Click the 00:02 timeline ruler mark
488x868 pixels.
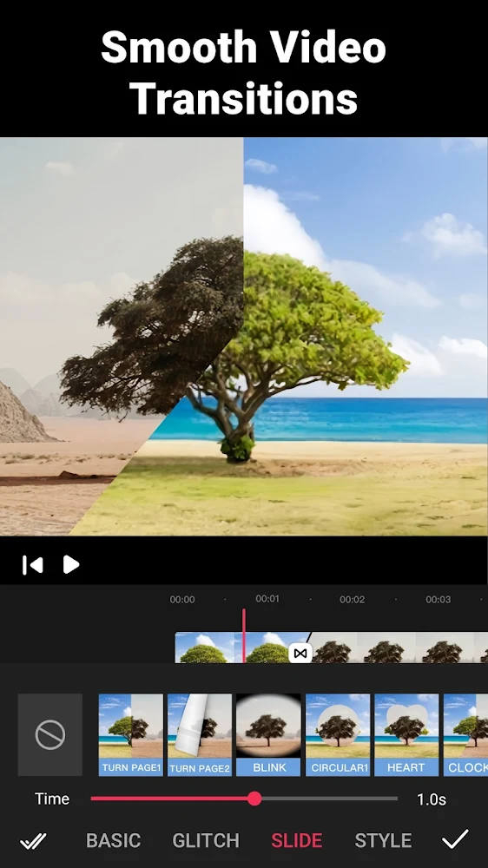pyautogui.click(x=353, y=600)
